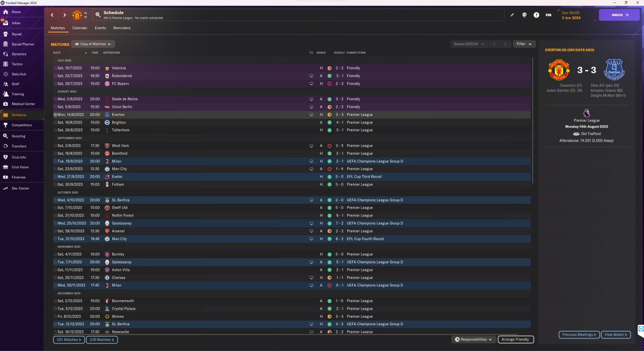Click the purple INBOX continue button
This screenshot has height=351, width=644.
(619, 15)
